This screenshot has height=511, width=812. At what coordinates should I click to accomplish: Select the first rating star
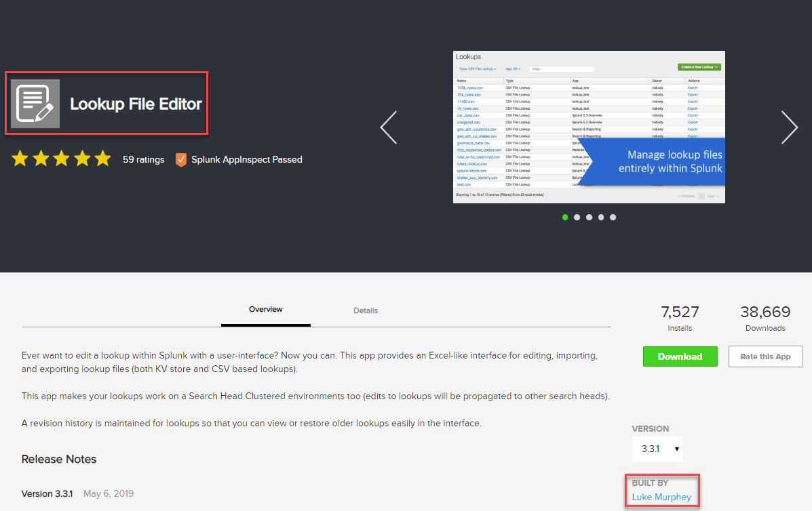coord(20,159)
